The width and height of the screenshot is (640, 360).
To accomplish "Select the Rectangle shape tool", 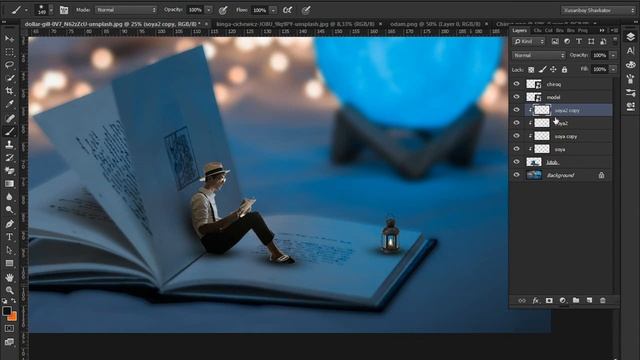I will click(9, 263).
